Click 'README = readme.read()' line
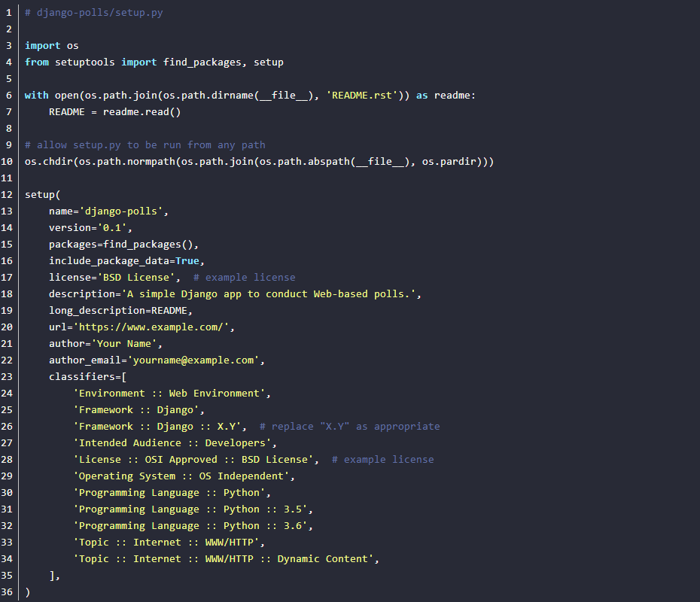This screenshot has height=602, width=700. 114,111
